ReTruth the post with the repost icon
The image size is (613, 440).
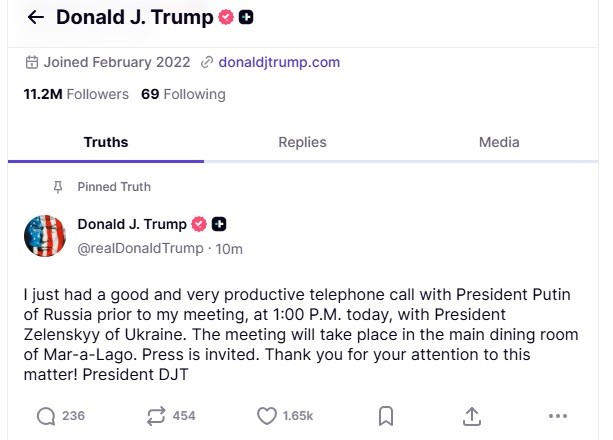click(158, 416)
